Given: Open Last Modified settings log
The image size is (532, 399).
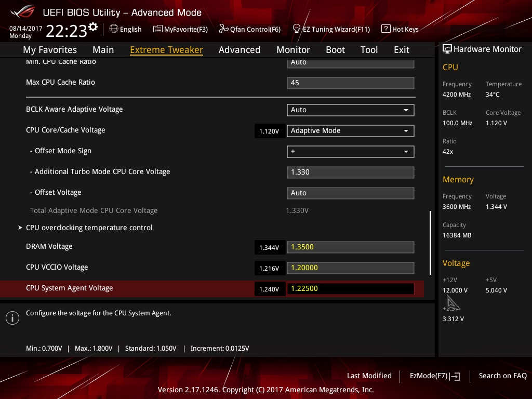Looking at the screenshot, I should pyautogui.click(x=369, y=376).
